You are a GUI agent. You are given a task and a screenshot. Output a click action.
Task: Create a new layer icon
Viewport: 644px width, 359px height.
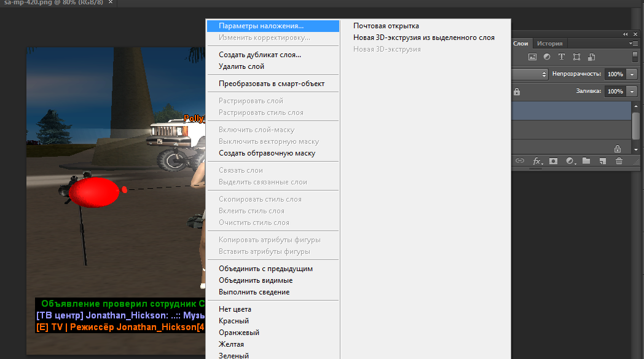(x=602, y=161)
